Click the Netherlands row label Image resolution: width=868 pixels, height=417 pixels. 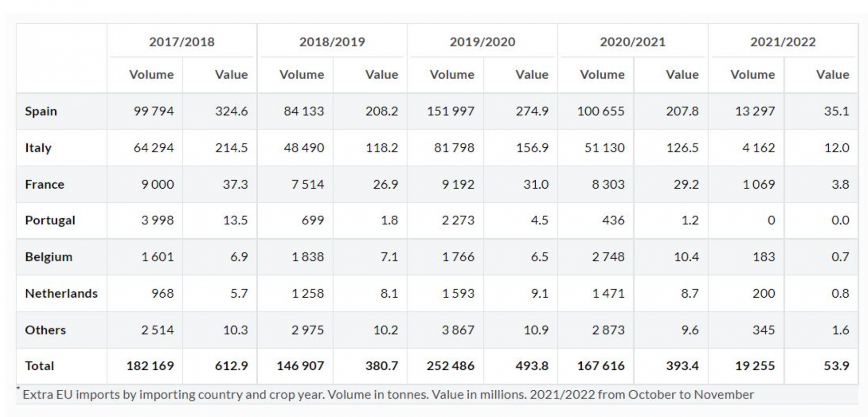61,294
